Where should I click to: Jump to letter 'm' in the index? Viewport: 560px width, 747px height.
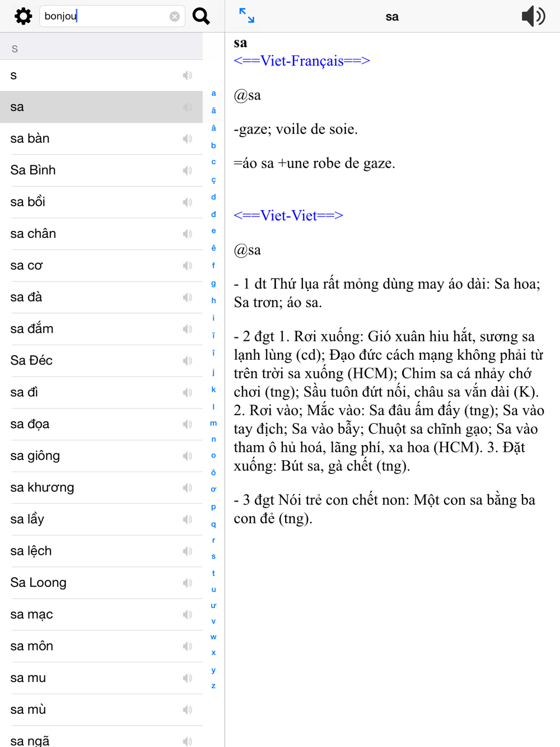coord(213,423)
